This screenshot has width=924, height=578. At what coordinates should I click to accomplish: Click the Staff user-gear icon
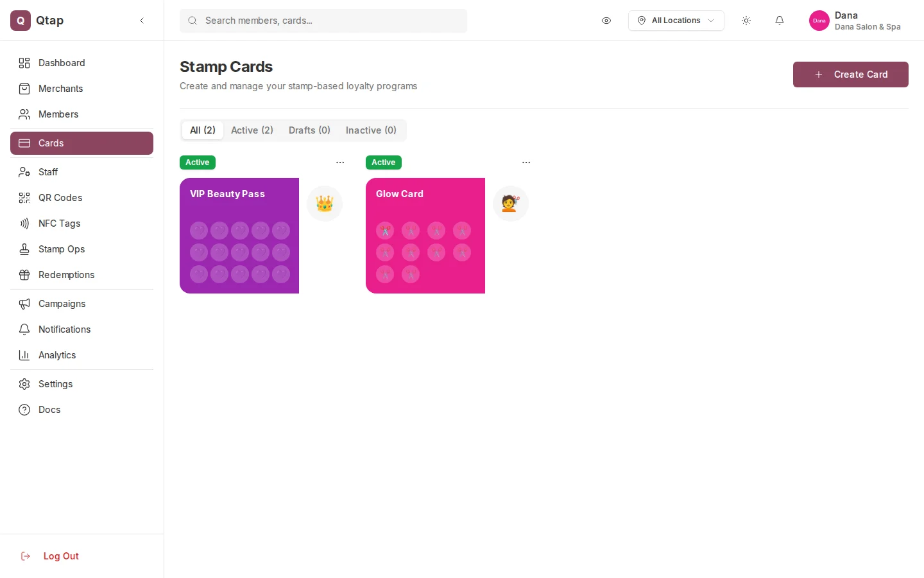pyautogui.click(x=24, y=172)
